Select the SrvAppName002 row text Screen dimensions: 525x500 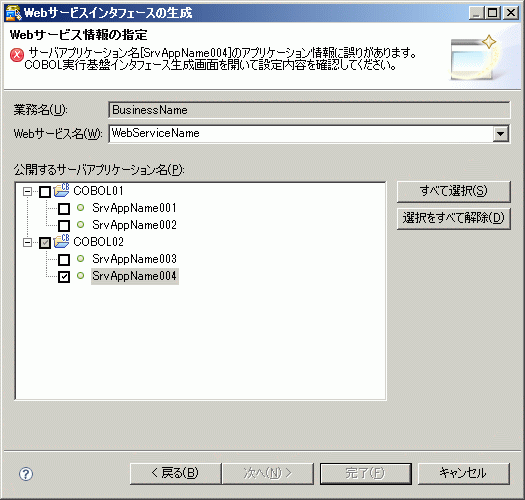click(135, 225)
